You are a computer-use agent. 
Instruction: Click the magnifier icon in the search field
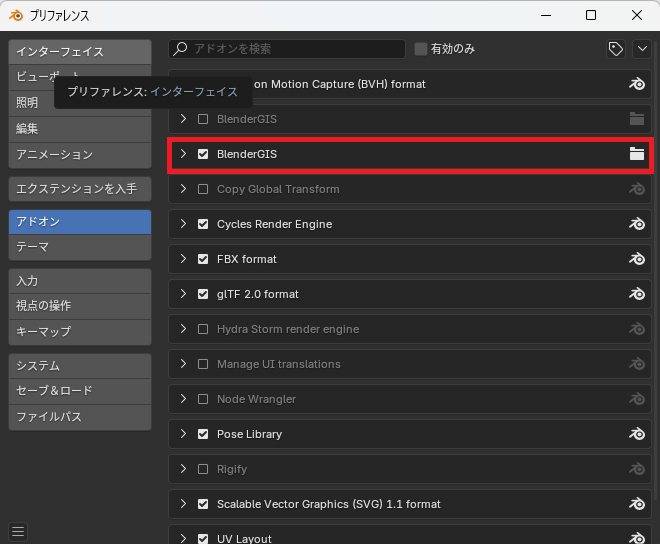click(x=181, y=48)
